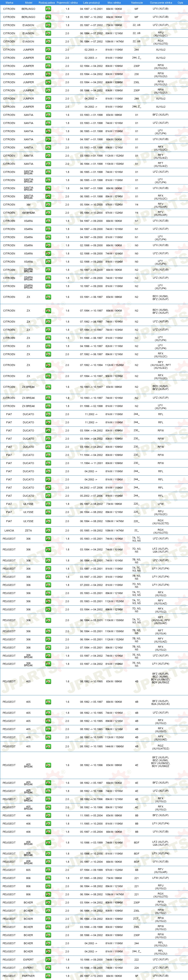Click fuel icon in BERLINGO 04.1997 row
The width and height of the screenshot is (188, 980).
click(x=48, y=9)
